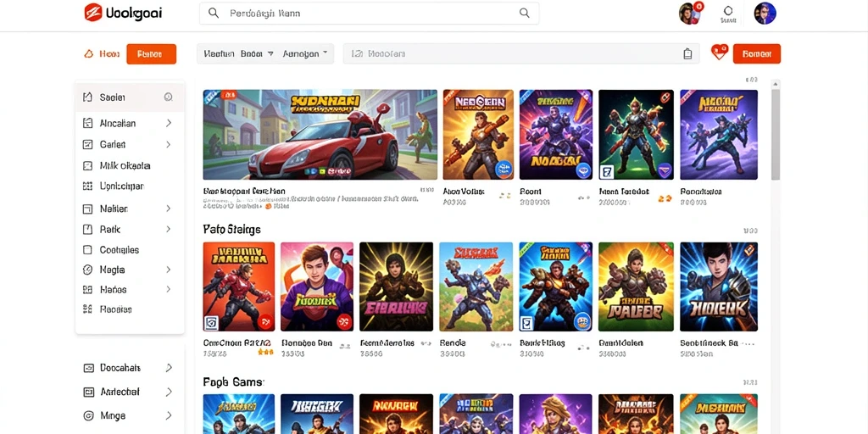Click the red round badge on Fapb Steirgs first cover
Image resolution: width=868 pixels, height=434 pixels.
coord(265,320)
